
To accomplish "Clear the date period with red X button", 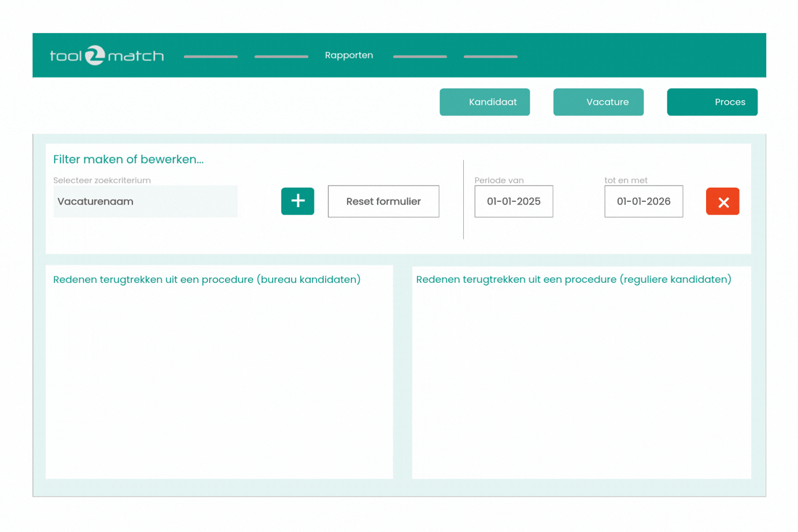I will point(722,201).
